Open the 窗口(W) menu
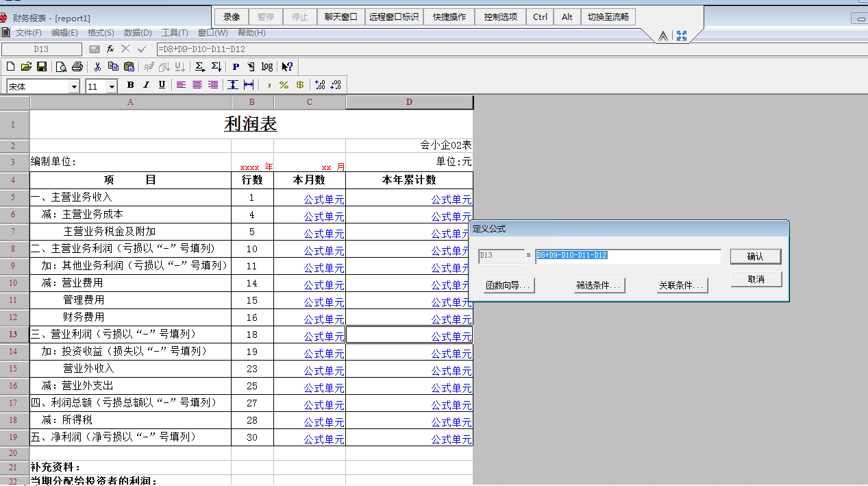The width and height of the screenshot is (868, 486). 213,33
